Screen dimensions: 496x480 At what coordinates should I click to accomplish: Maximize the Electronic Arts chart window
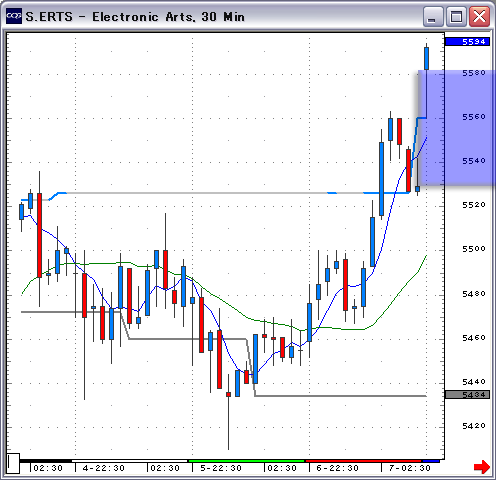pos(456,17)
